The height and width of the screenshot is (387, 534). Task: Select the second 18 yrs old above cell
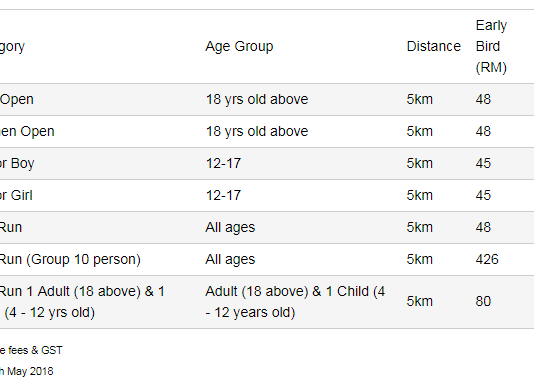(257, 131)
